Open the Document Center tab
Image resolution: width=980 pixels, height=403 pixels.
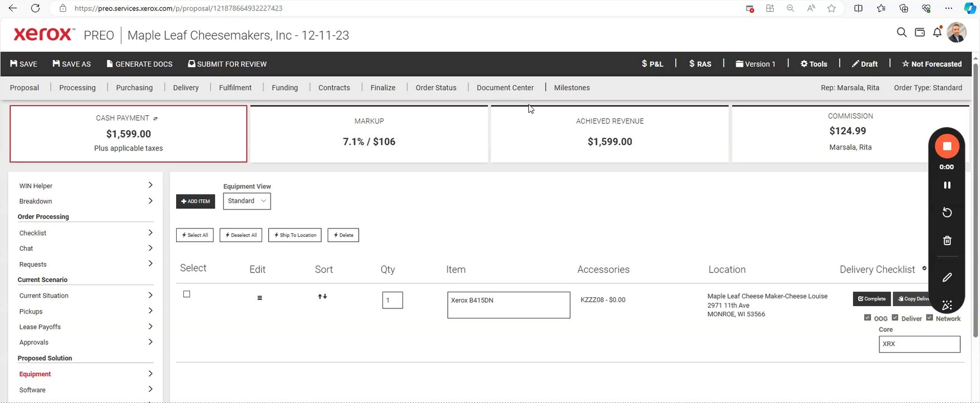(x=505, y=88)
